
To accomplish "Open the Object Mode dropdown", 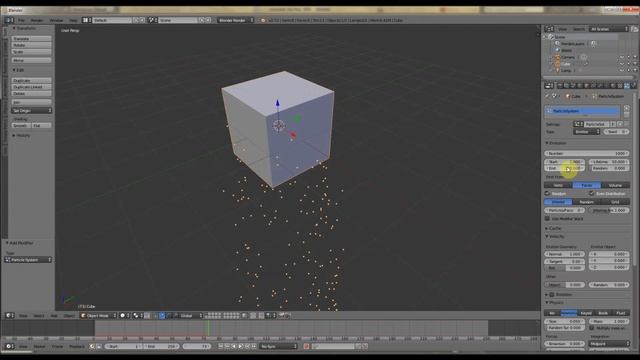I will [x=98, y=316].
